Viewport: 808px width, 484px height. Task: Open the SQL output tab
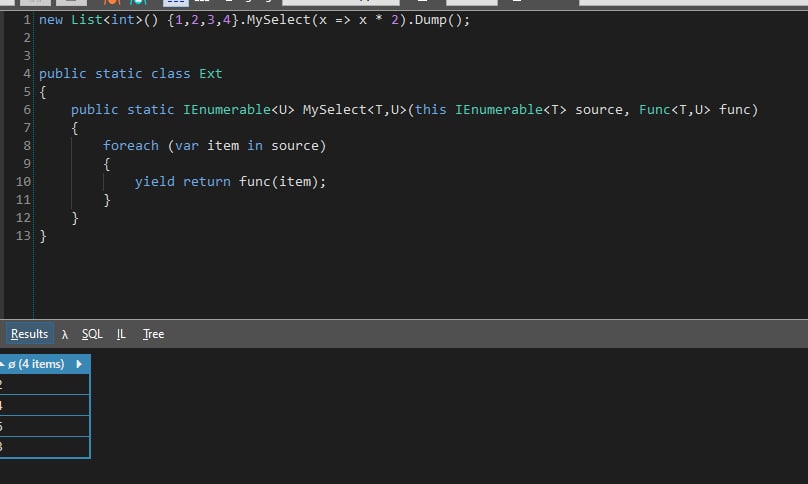pyautogui.click(x=92, y=334)
